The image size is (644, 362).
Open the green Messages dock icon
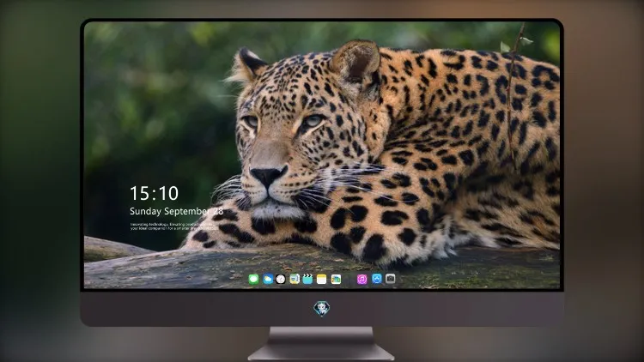pos(253,279)
